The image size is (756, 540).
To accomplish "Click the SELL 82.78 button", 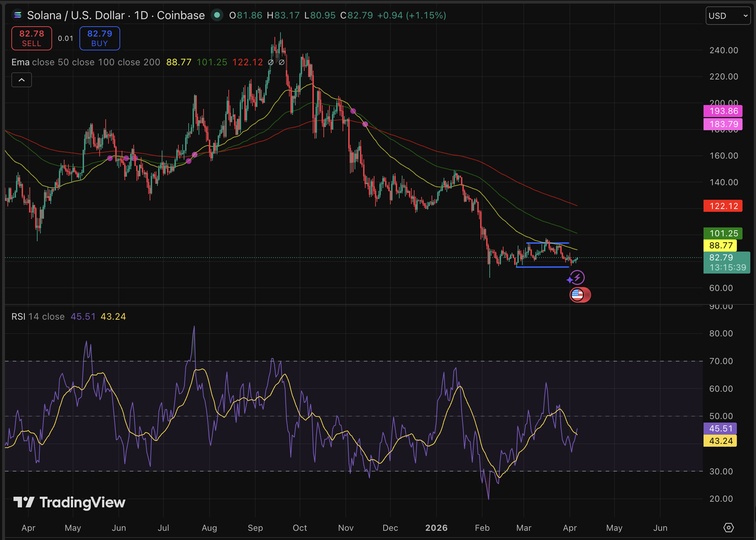I will pos(32,38).
